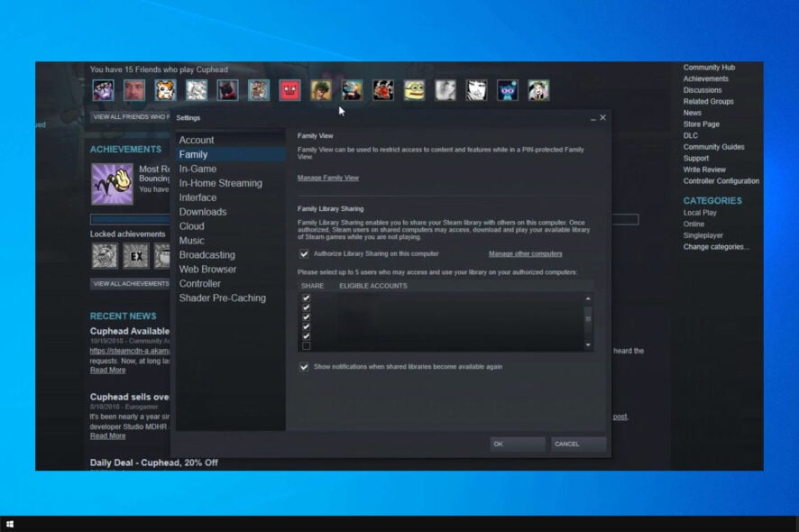The height and width of the screenshot is (532, 799).
Task: Open the Windows Start menu
Action: click(x=12, y=524)
